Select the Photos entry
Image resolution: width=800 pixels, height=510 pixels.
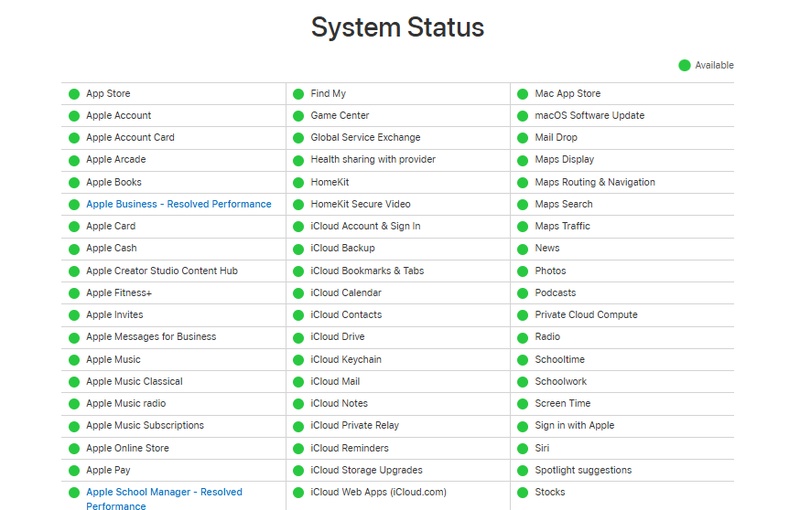click(551, 271)
